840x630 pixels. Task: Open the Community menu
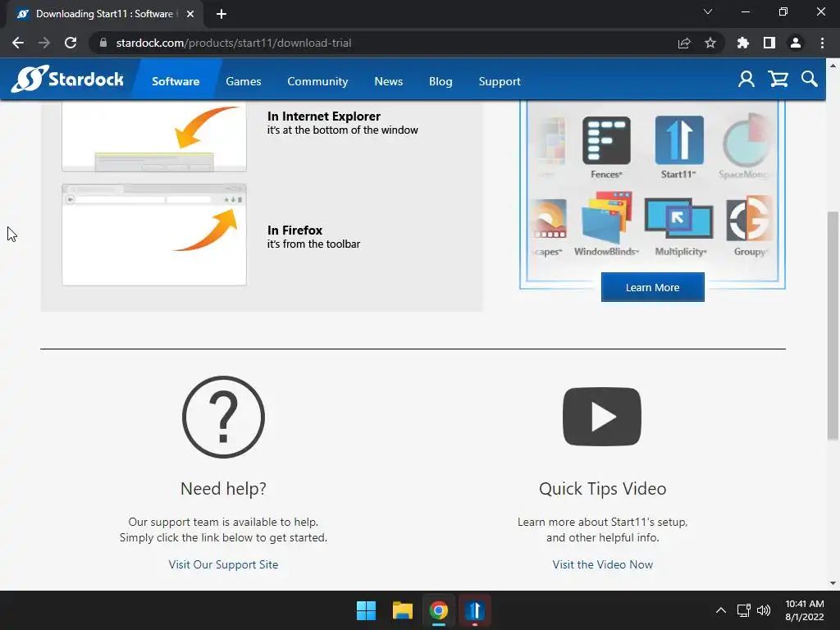(317, 81)
